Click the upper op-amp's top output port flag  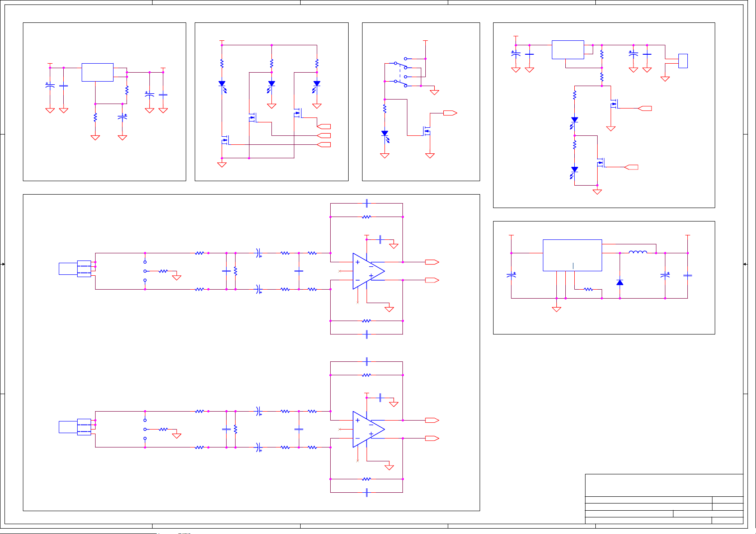tap(432, 262)
